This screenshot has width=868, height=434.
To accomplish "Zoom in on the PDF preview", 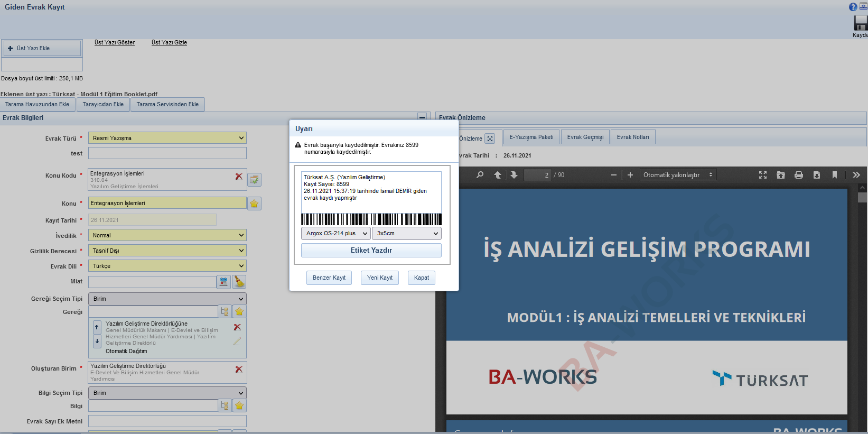I will tap(630, 175).
